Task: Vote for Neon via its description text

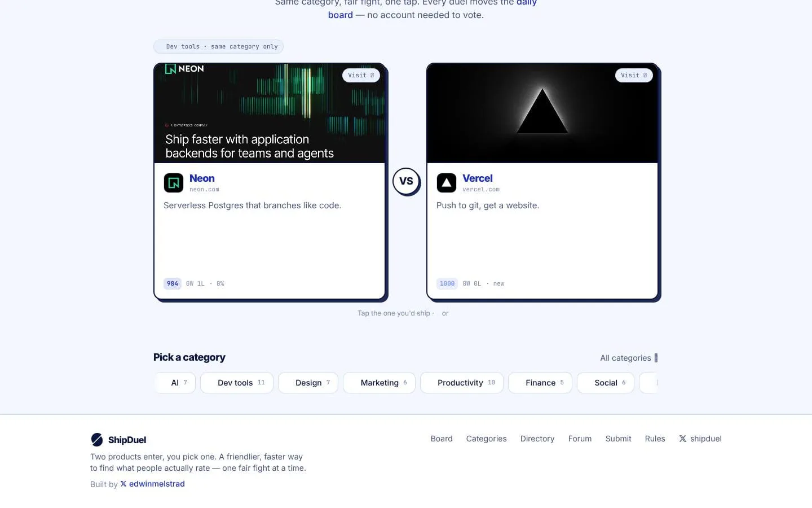Action: [x=252, y=205]
